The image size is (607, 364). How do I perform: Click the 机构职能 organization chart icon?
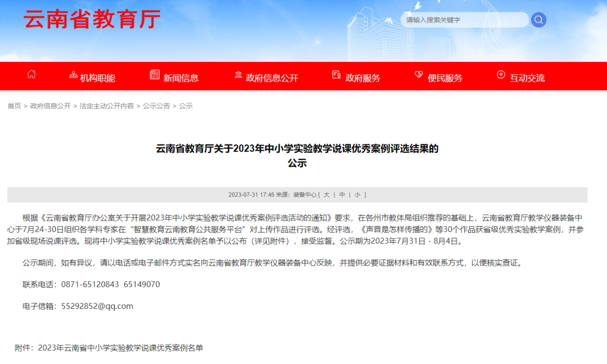(73, 75)
